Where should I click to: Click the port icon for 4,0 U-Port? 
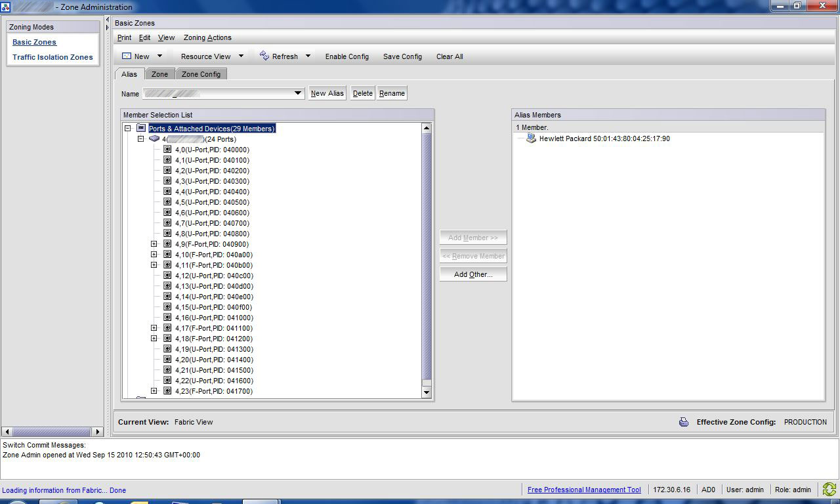click(167, 150)
